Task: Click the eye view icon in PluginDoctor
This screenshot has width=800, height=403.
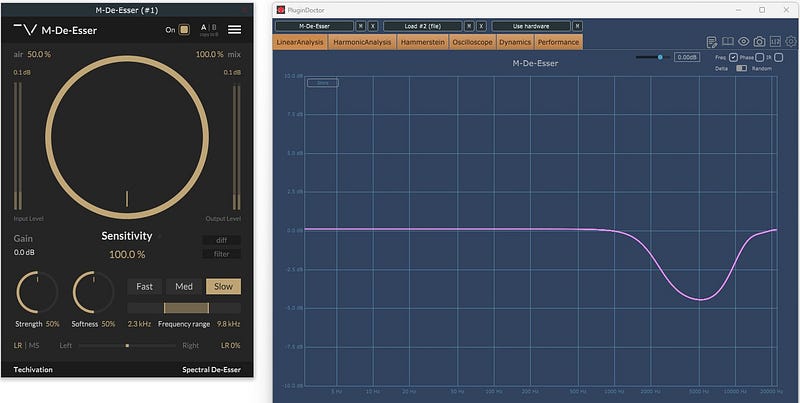Action: pos(743,42)
